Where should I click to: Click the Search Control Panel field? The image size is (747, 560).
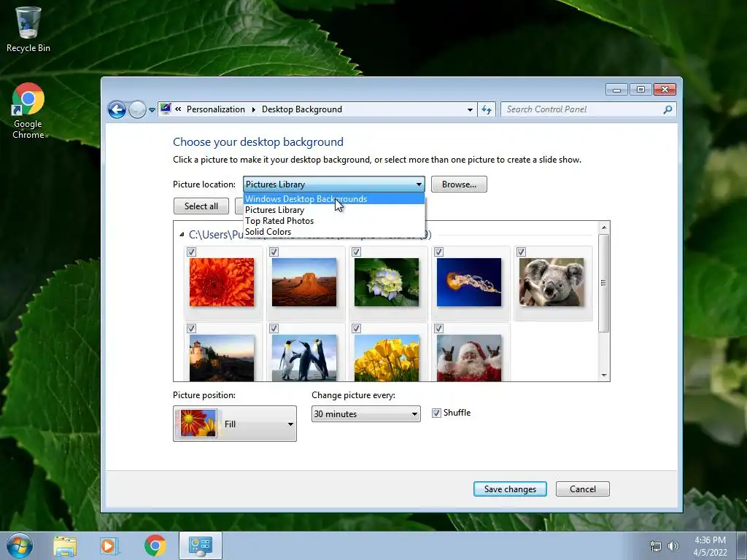[x=589, y=109]
